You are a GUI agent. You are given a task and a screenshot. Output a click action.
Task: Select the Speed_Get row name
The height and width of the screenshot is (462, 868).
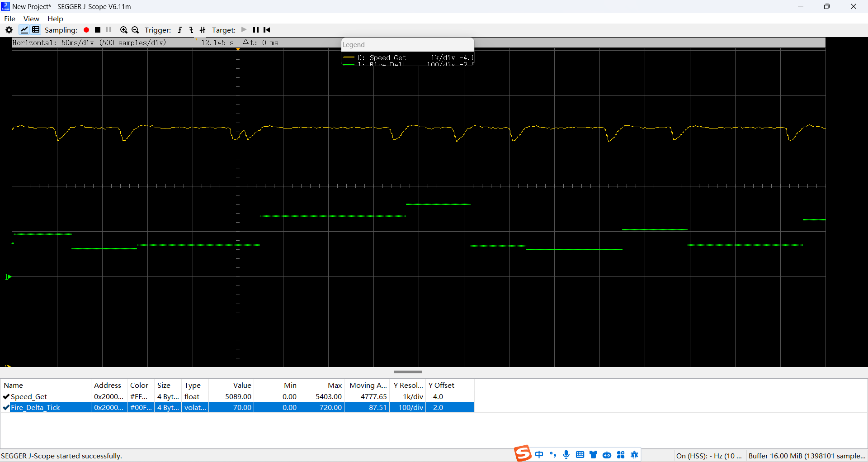29,396
